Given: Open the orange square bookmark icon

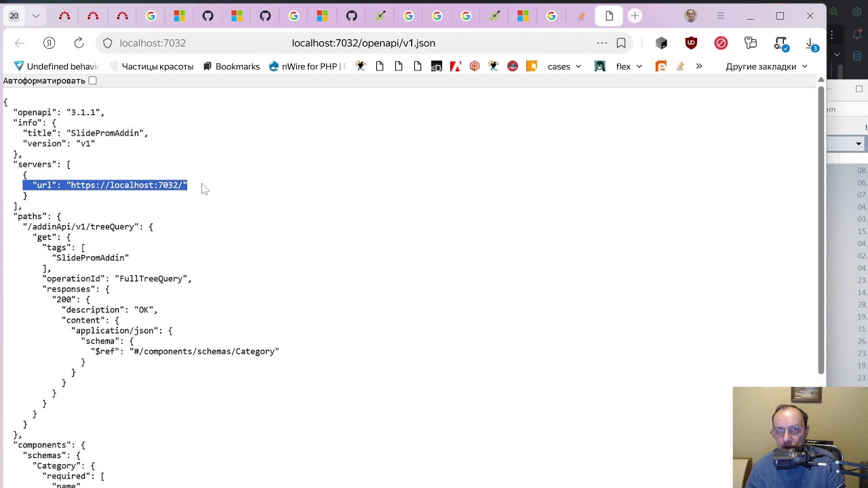Looking at the screenshot, I should (x=532, y=66).
